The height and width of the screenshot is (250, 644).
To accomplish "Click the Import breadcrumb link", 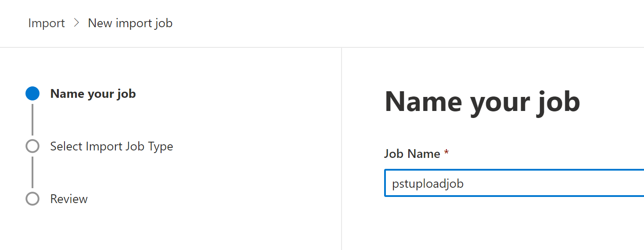I will coord(46,23).
